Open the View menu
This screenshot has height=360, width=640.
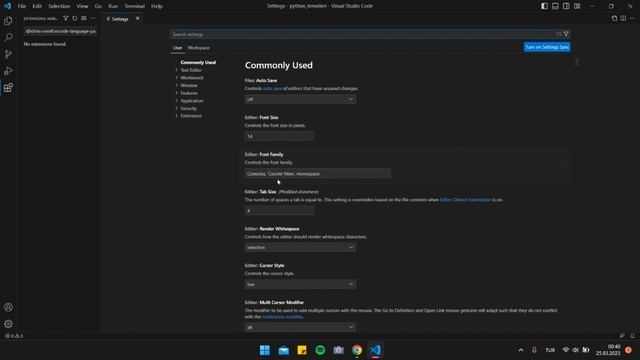(82, 6)
